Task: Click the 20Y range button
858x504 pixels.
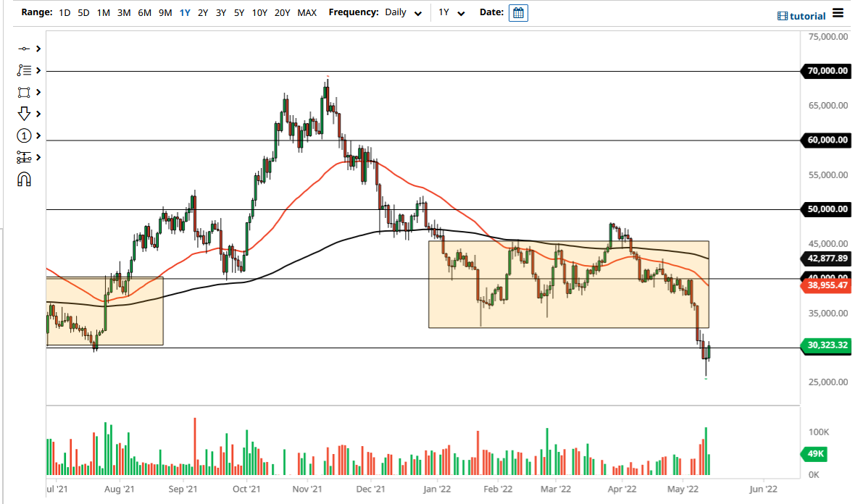Action: [x=283, y=12]
